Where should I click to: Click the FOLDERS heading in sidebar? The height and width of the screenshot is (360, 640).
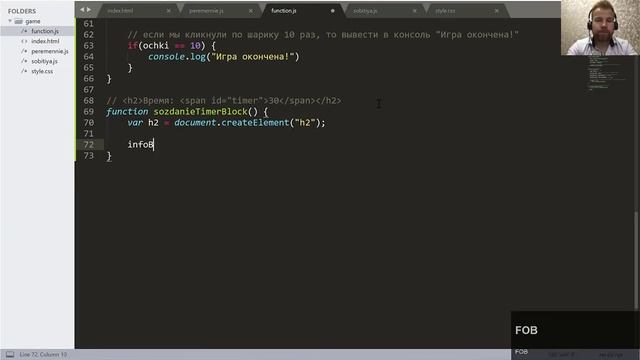pyautogui.click(x=22, y=11)
